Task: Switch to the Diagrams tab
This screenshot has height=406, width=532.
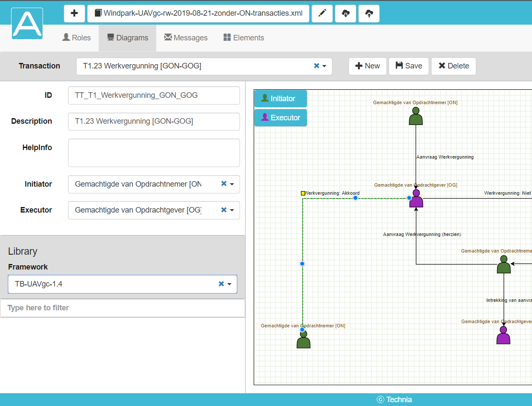Action: pos(128,38)
